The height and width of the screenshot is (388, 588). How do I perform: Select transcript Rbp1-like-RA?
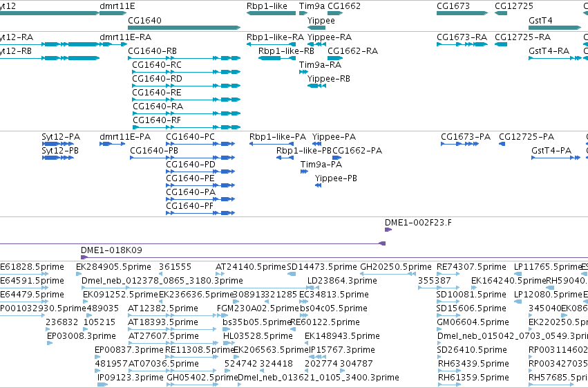pos(275,37)
